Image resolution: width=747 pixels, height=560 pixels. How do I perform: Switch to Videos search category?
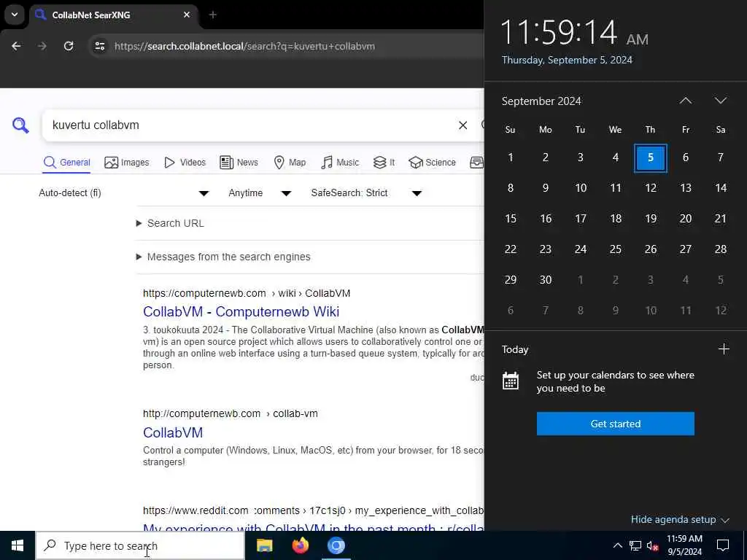click(x=185, y=163)
